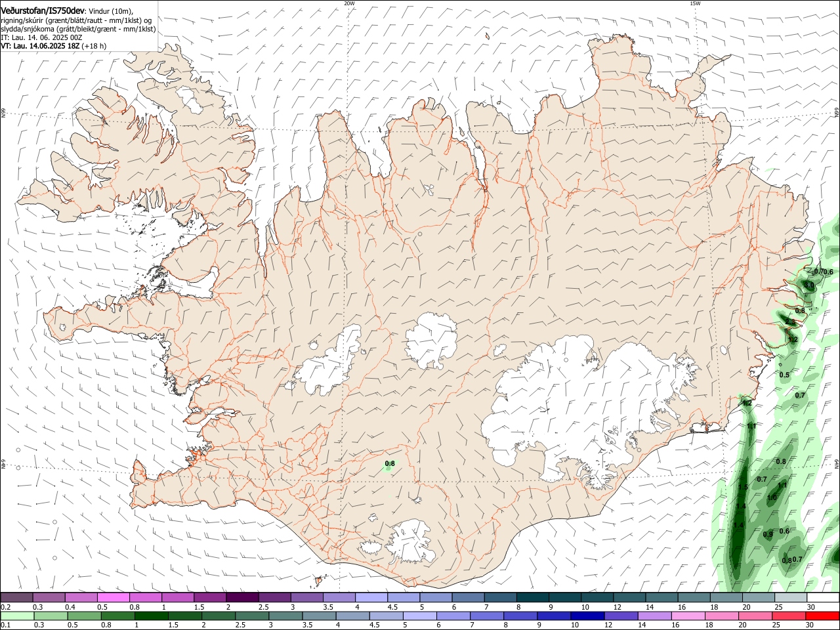Click the 1.5 precipitation value in the dark green band

[x=743, y=488]
